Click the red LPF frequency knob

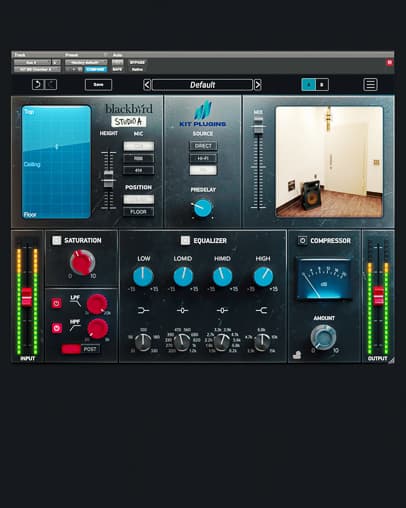97,304
